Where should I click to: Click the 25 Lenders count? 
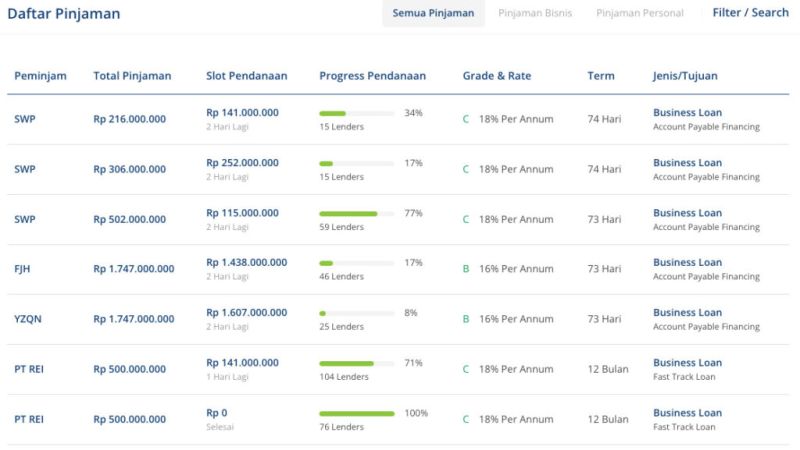tap(341, 327)
